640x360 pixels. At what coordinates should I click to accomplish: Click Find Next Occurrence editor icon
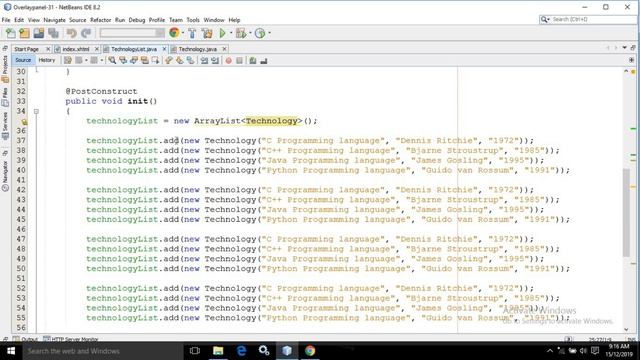click(134, 60)
